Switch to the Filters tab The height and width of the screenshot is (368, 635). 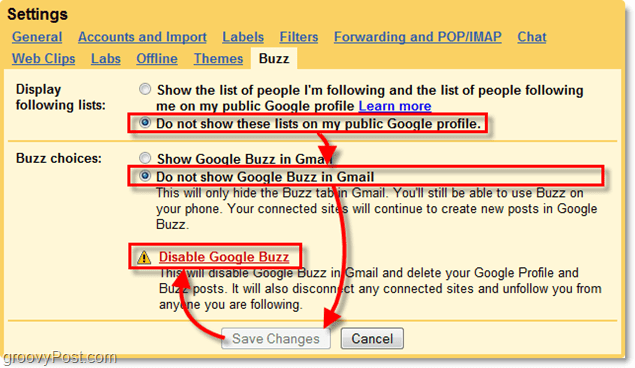299,37
